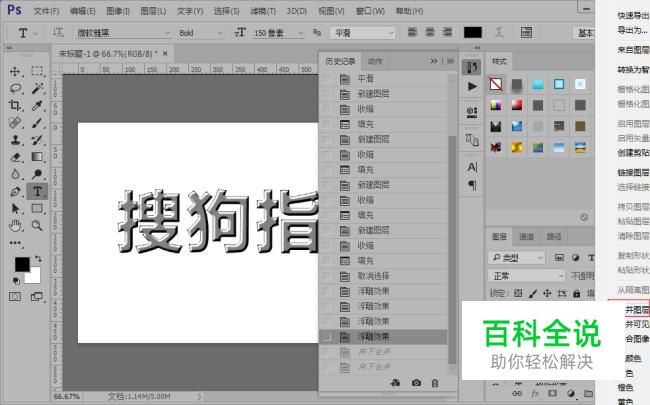The height and width of the screenshot is (405, 650).
Task: Toggle Quick Mask mode
Action: tap(15, 296)
